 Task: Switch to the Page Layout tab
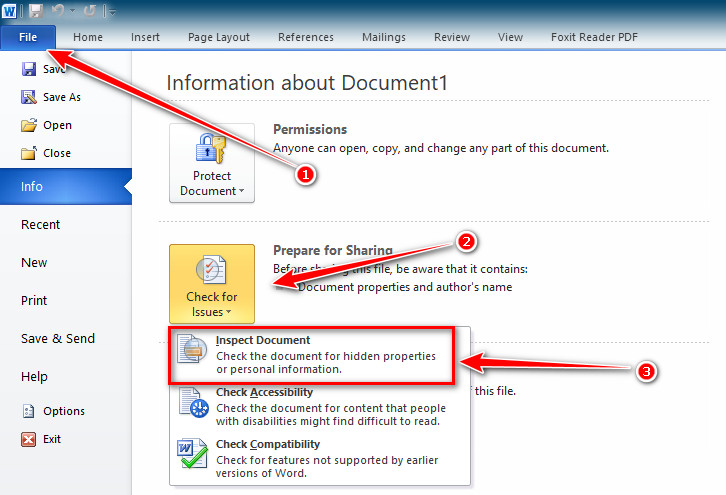click(219, 37)
